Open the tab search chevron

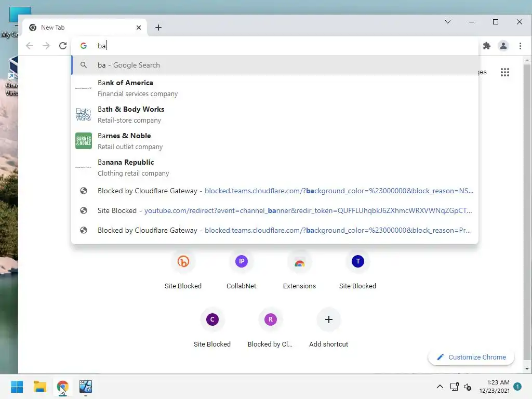point(448,22)
